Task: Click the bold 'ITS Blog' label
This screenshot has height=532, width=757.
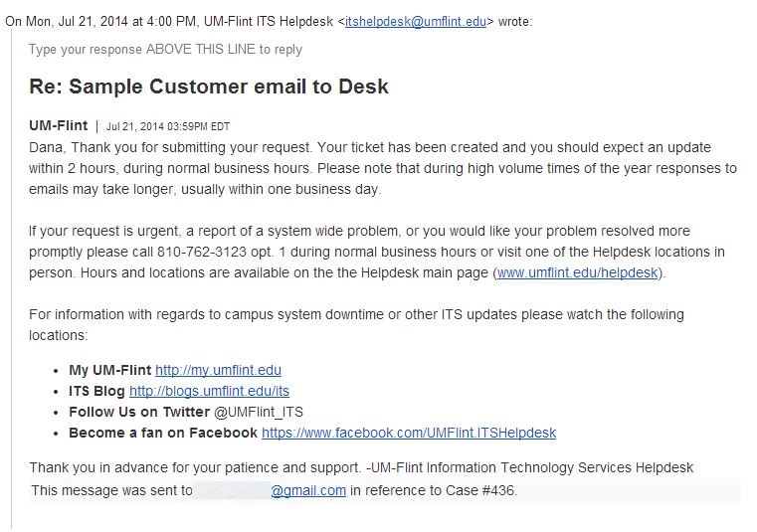Action: pos(96,392)
